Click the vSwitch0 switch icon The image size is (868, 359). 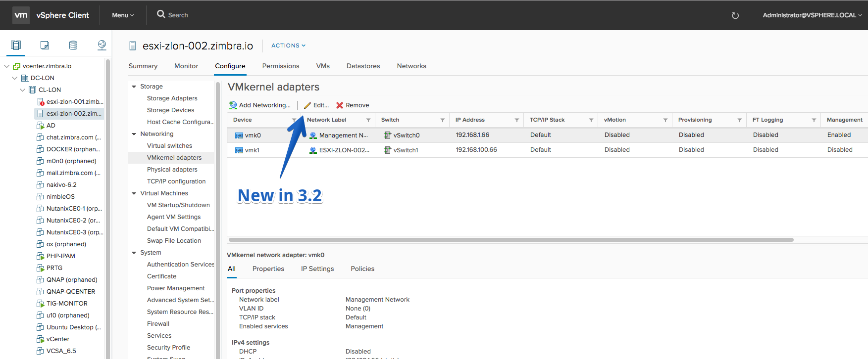(388, 135)
